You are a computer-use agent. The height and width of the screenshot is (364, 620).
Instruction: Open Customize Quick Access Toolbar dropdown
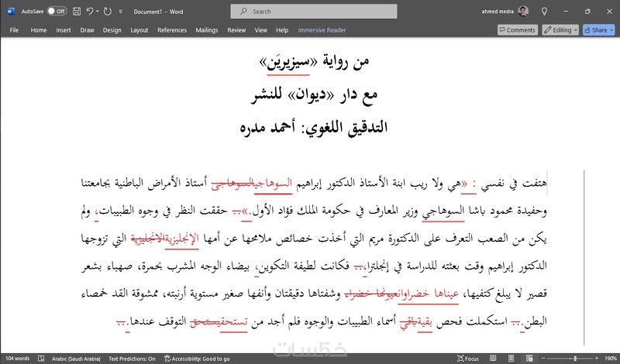coord(121,12)
